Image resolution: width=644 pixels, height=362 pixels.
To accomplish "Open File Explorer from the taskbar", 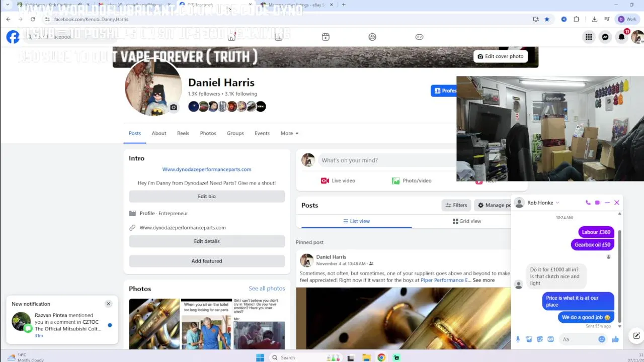I will pyautogui.click(x=366, y=357).
